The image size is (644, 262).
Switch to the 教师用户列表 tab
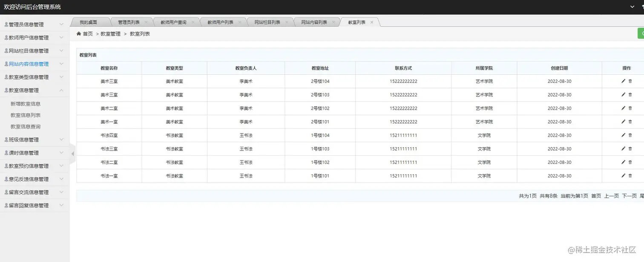220,22
